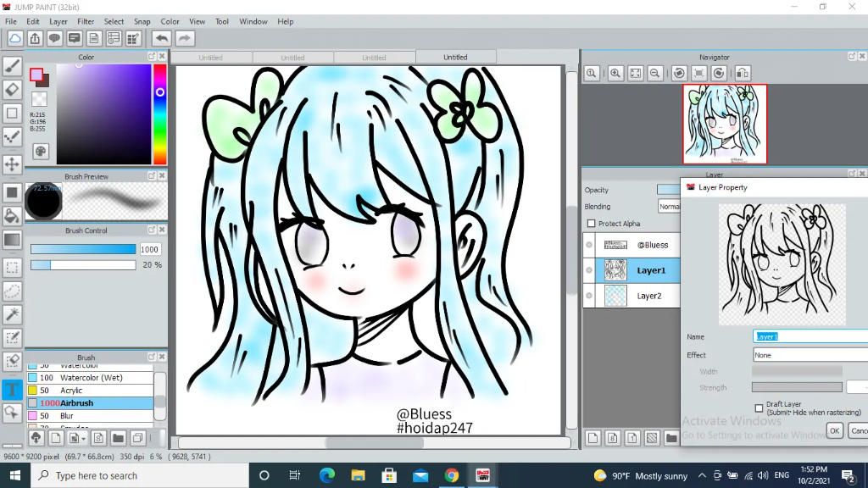Select the Watercolor (Wet) brush
The height and width of the screenshot is (488, 868).
[90, 377]
